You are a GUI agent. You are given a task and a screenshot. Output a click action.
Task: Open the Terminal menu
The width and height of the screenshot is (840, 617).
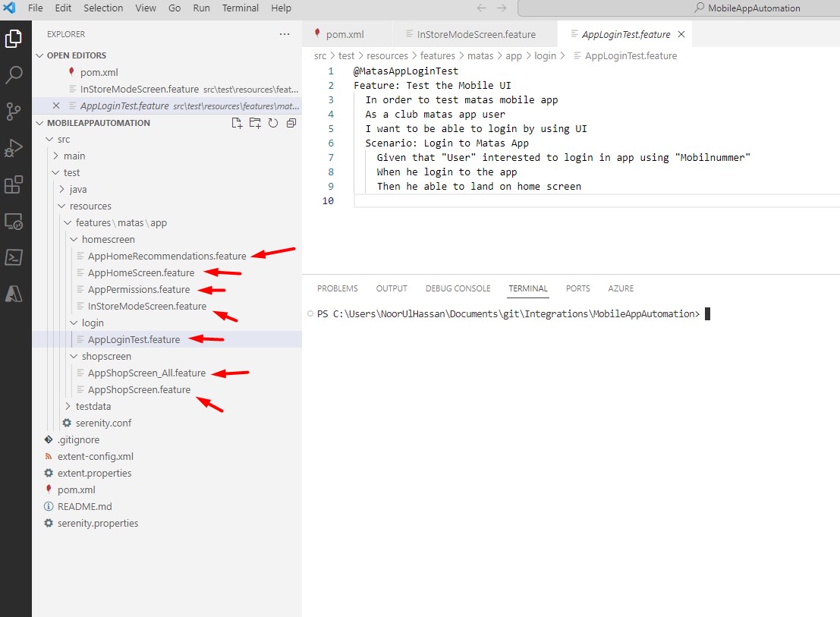[240, 8]
